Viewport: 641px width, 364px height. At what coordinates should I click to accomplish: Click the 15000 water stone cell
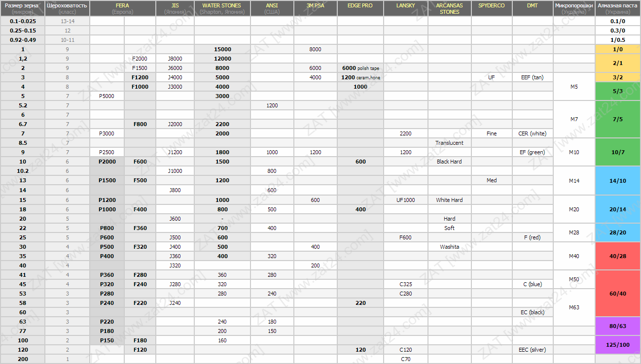pos(222,49)
